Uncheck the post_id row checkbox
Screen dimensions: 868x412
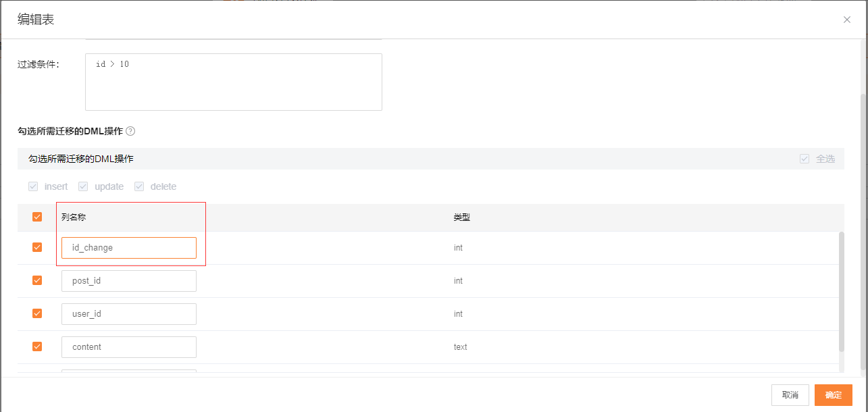click(37, 280)
